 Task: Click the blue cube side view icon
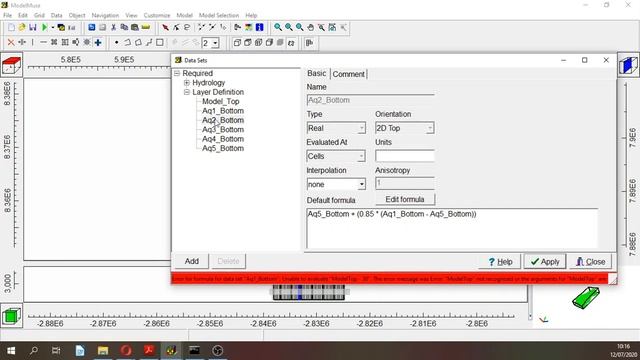point(628,65)
